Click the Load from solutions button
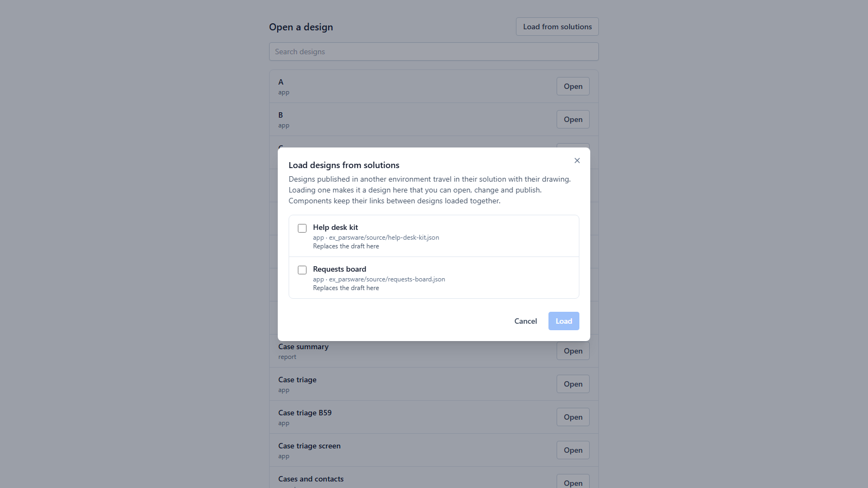 [557, 27]
